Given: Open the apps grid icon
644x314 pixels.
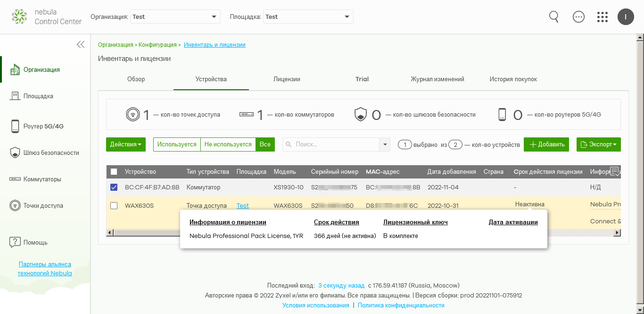Looking at the screenshot, I should click(x=603, y=17).
